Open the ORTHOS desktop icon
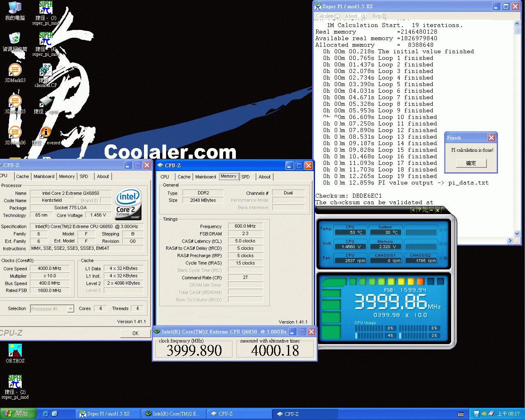The width and height of the screenshot is (525, 420). pos(15,353)
